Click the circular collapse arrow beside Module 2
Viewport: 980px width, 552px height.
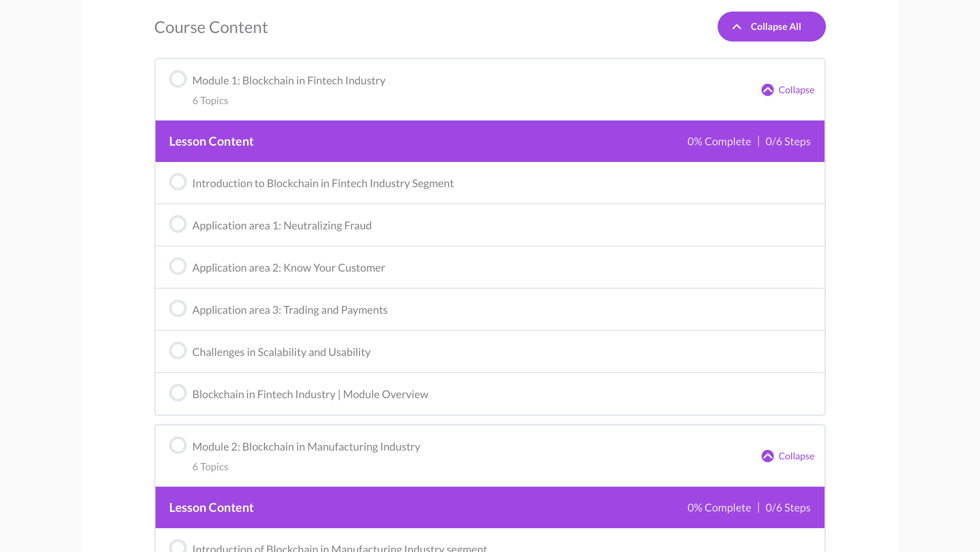point(768,456)
